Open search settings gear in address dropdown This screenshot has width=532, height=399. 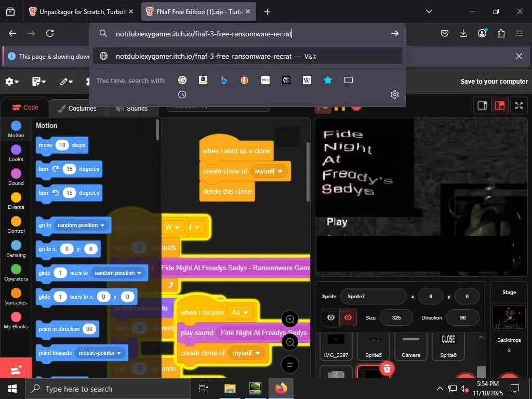click(x=395, y=95)
